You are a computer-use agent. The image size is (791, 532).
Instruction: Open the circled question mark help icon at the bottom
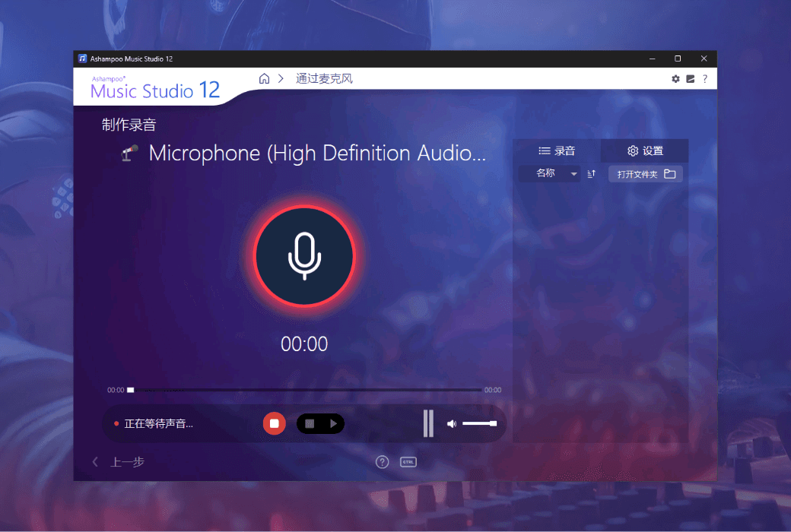tap(382, 462)
